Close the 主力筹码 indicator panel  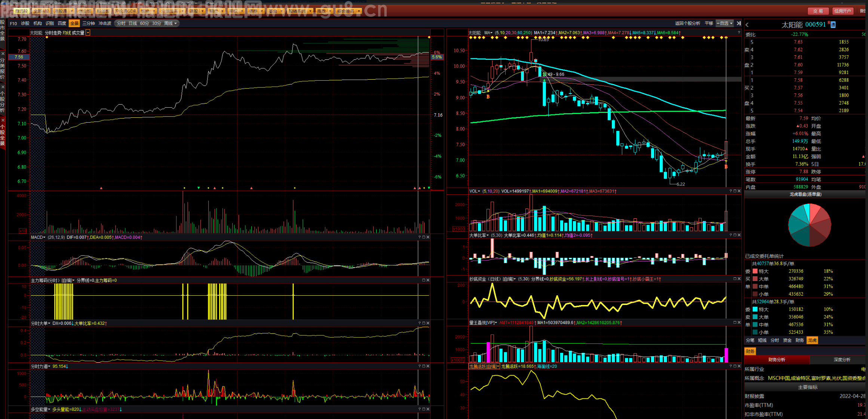(x=428, y=280)
